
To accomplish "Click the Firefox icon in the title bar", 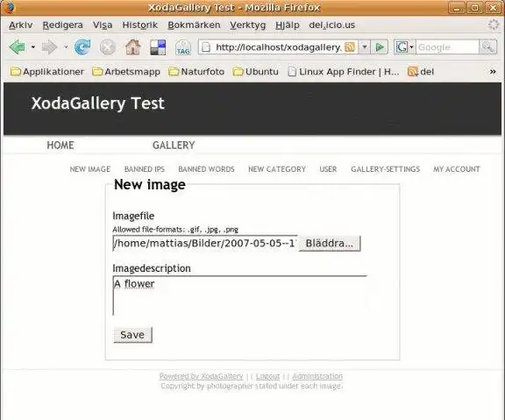I will point(9,7).
